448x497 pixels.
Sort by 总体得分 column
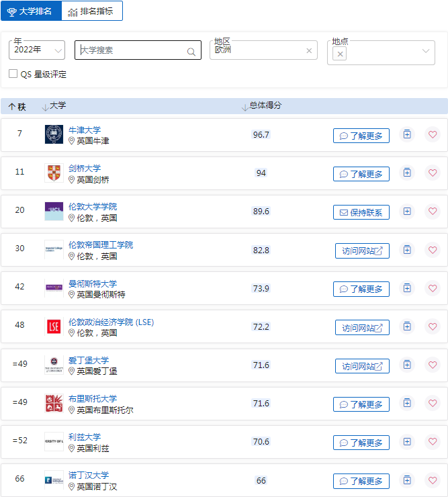265,106
